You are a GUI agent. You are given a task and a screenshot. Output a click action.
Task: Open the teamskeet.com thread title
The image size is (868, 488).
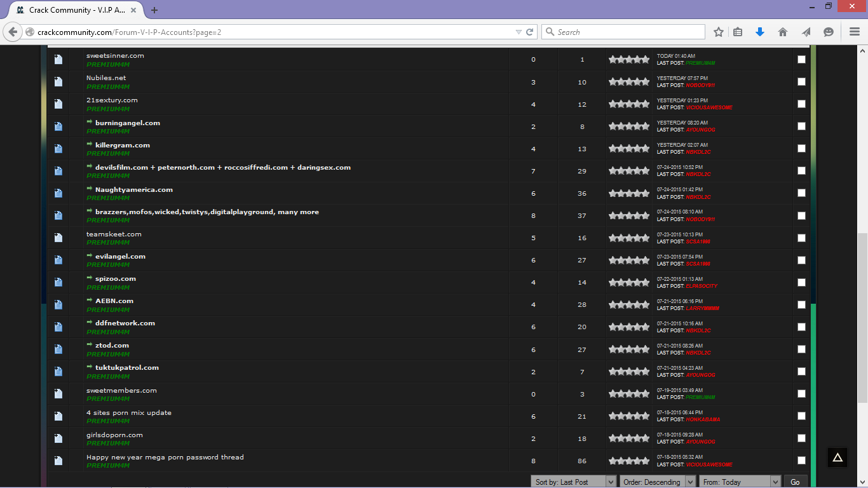coord(114,234)
